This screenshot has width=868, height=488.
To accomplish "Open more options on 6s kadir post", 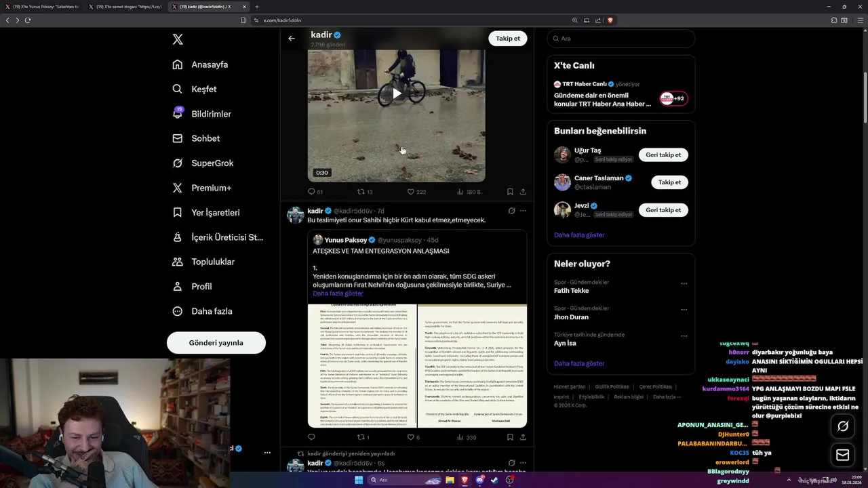I will click(523, 463).
